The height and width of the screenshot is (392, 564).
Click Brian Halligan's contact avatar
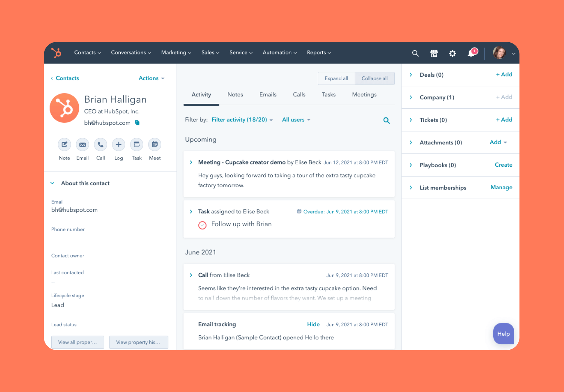64,108
